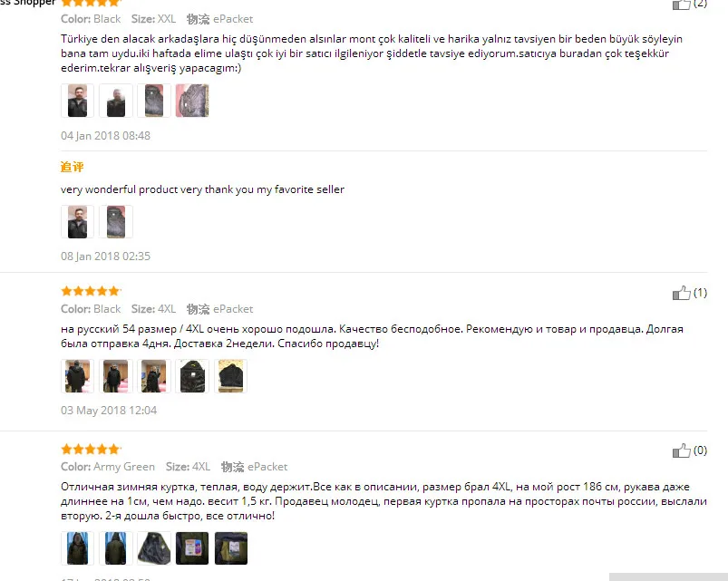Open second photo in follow-up review
This screenshot has height=581, width=728.
click(x=116, y=222)
